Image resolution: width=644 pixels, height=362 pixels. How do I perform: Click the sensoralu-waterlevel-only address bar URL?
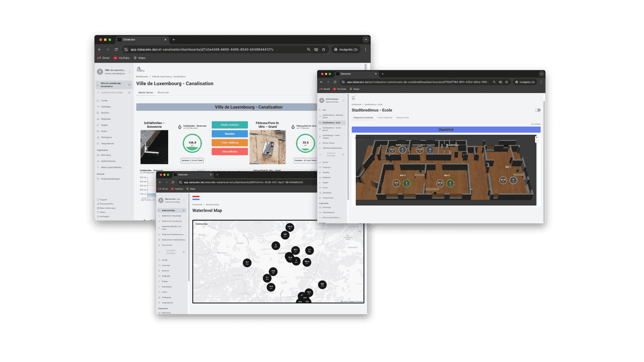tap(243, 182)
